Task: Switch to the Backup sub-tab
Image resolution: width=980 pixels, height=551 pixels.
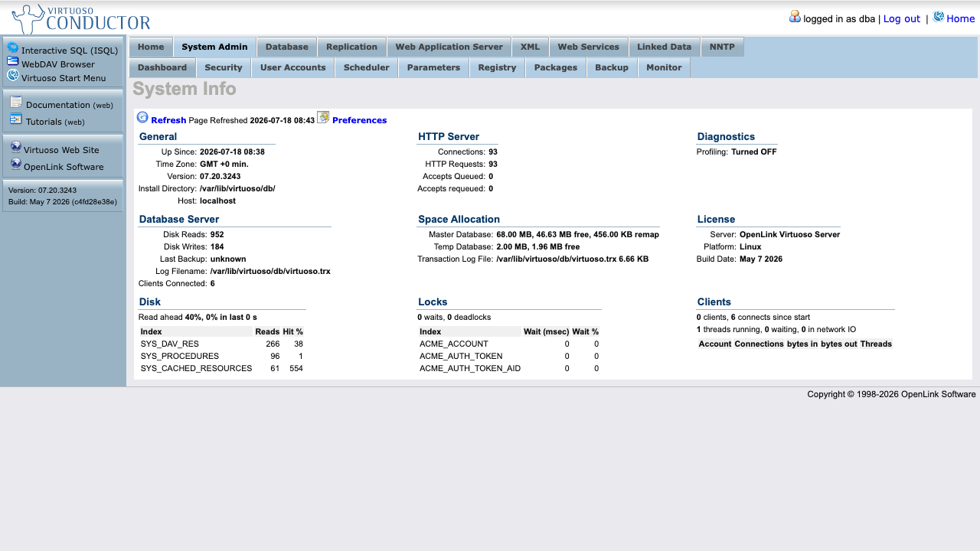Action: (x=612, y=67)
